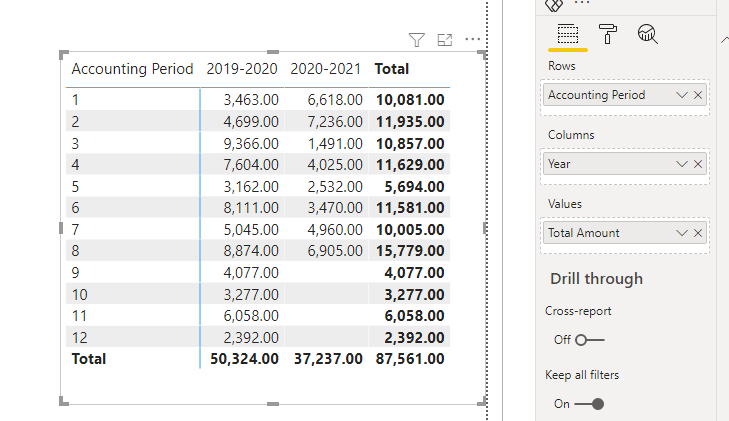The height and width of the screenshot is (421, 729).
Task: Open the Accounting Period field dropdown
Action: click(x=682, y=95)
